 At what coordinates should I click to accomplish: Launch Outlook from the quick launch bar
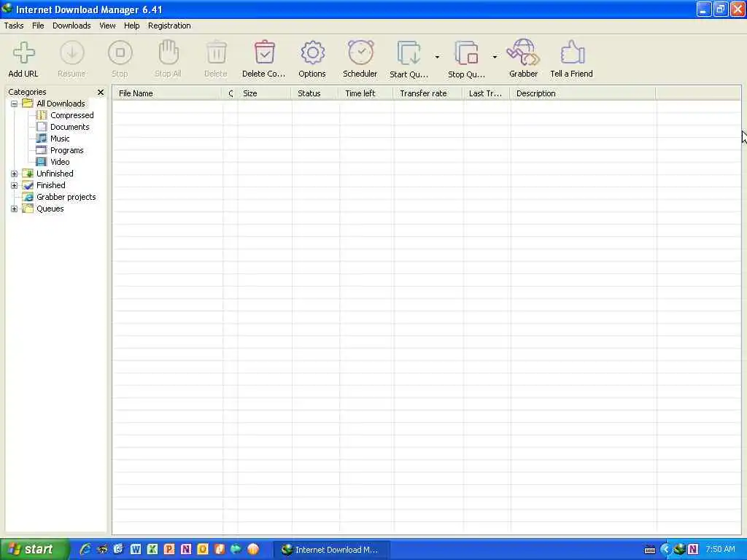coord(203,549)
